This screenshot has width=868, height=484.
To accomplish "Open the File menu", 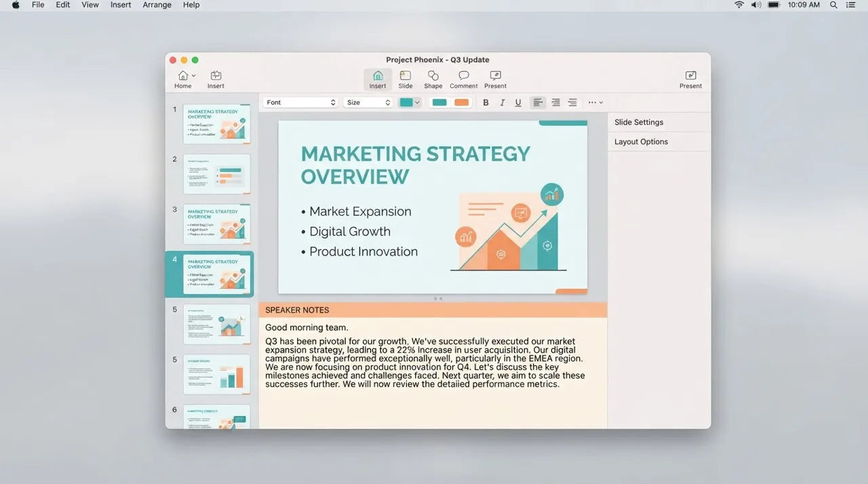I will coord(38,5).
